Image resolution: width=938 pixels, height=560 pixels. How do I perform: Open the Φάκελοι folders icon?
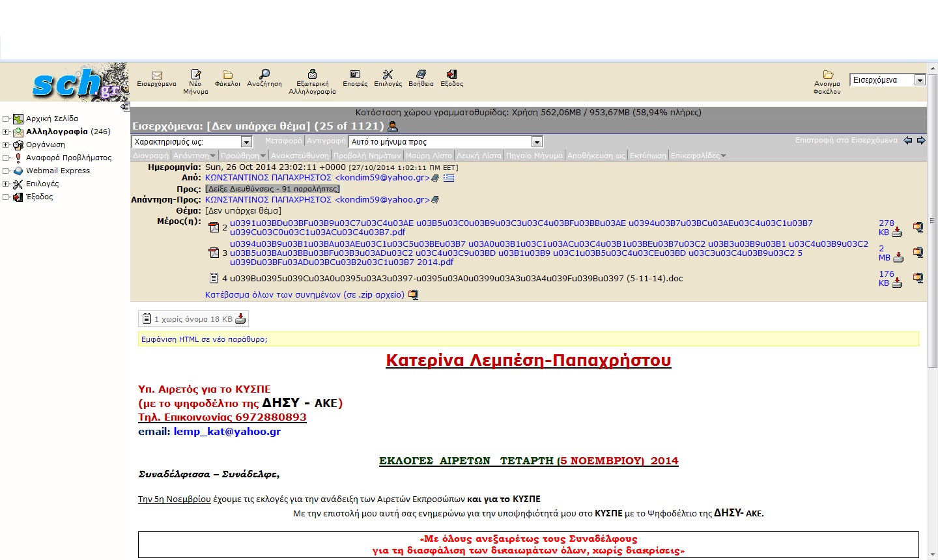coord(227,75)
